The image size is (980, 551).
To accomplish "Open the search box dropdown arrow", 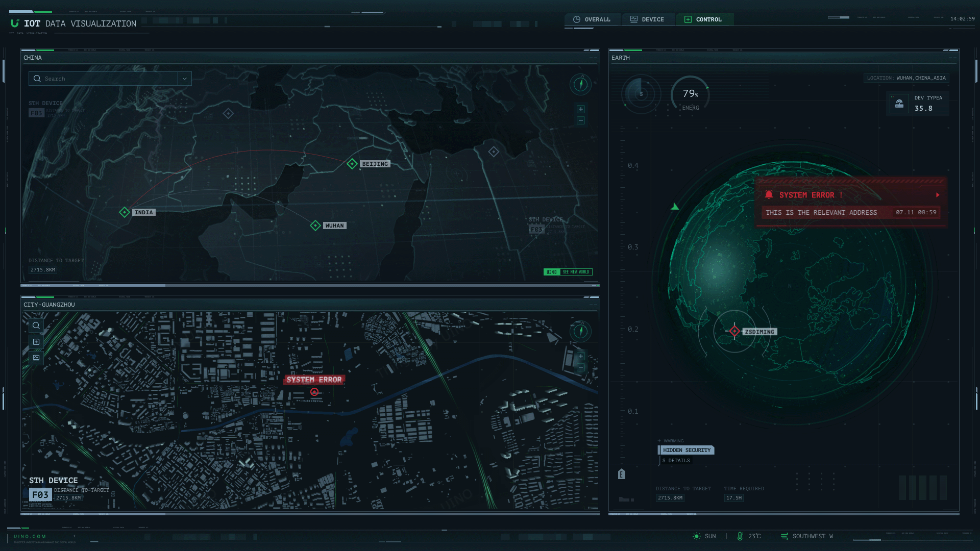I will coord(184,79).
